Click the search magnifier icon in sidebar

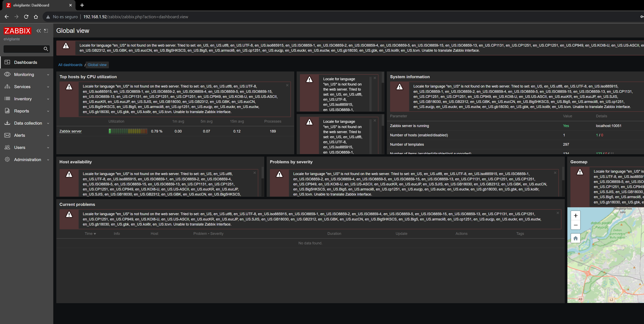[x=46, y=49]
